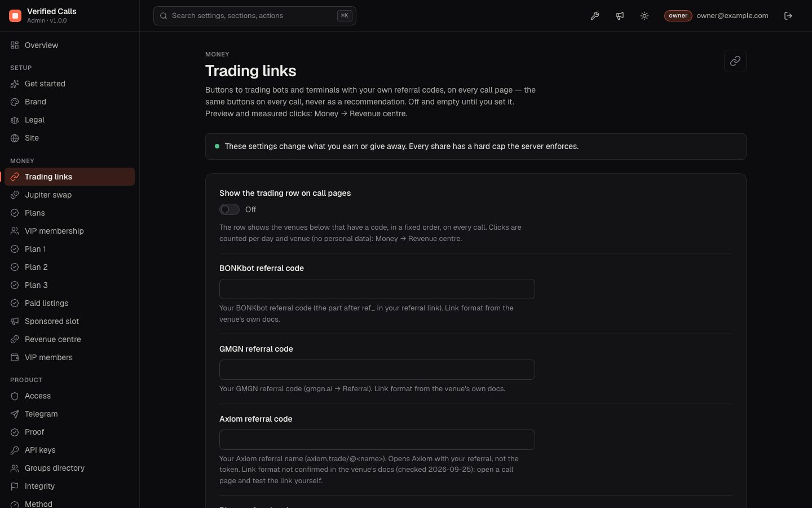Click the Trading links page heading
Screen dimensions: 812x508
coord(251,71)
